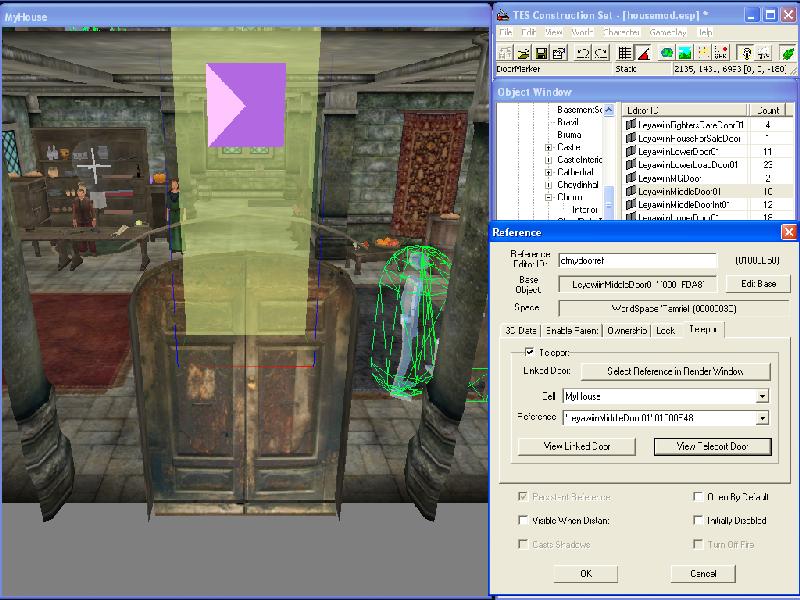Click the View Teleport Door button
The height and width of the screenshot is (600, 800).
click(712, 446)
